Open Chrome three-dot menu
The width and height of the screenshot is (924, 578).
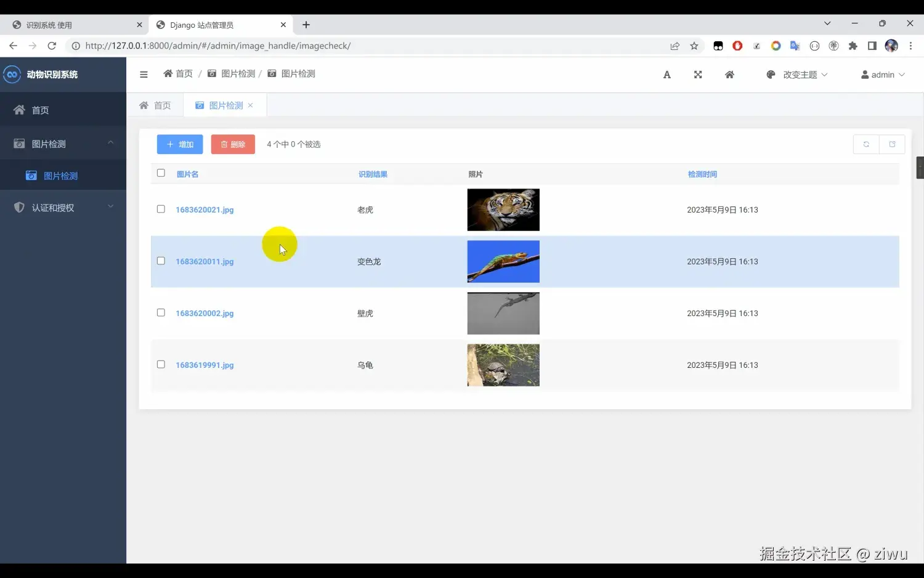(x=910, y=46)
